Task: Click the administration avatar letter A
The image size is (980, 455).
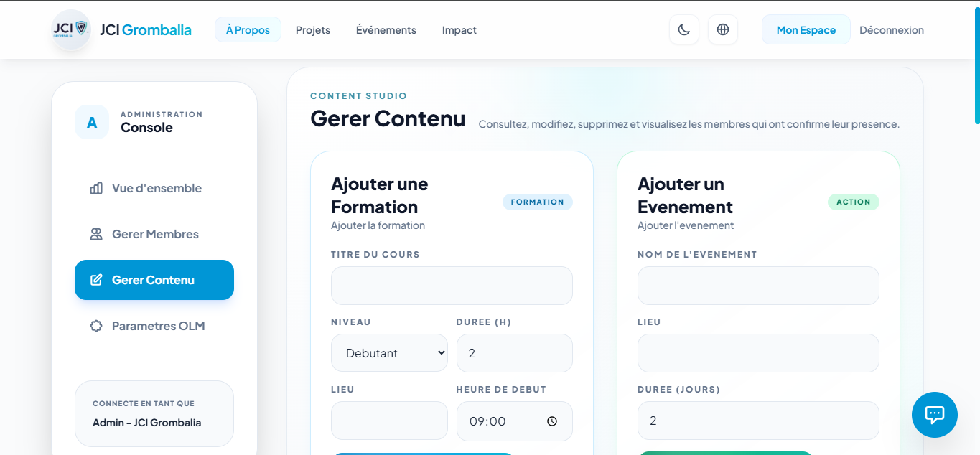Action: (92, 122)
